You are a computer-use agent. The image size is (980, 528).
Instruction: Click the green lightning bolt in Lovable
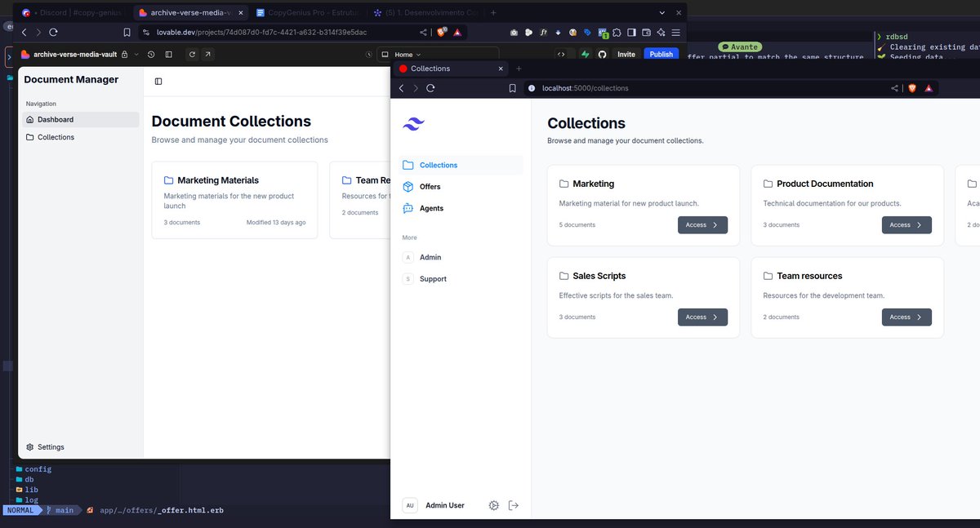coord(585,54)
